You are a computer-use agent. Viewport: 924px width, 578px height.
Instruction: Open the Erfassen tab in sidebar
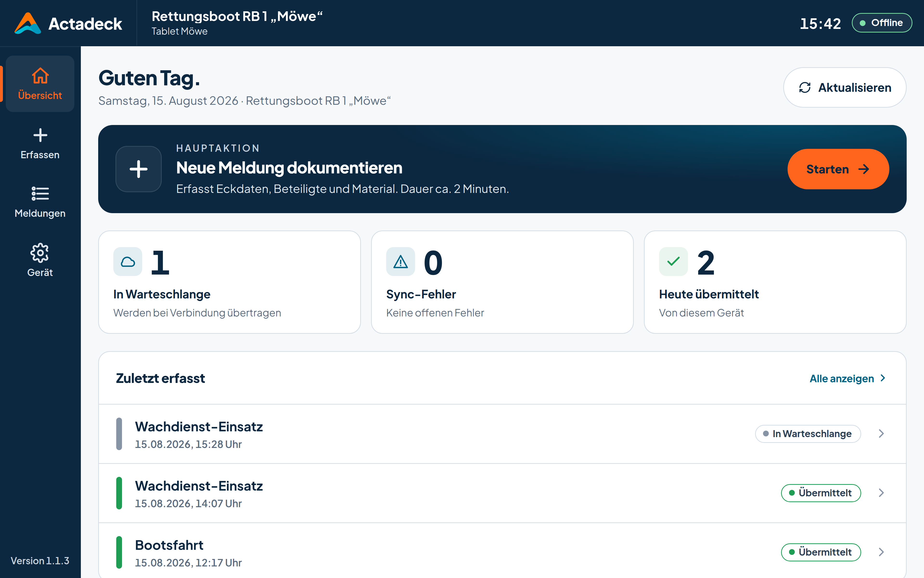pyautogui.click(x=40, y=143)
